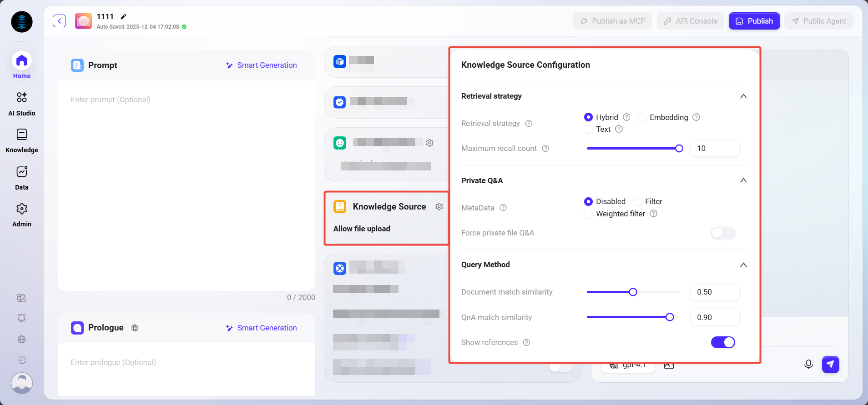Click the Document match similarity slider handle
Image resolution: width=868 pixels, height=405 pixels.
(x=633, y=292)
